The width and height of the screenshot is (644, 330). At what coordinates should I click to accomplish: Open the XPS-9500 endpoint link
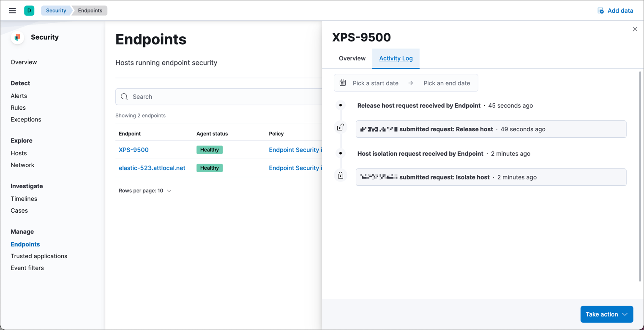(134, 149)
